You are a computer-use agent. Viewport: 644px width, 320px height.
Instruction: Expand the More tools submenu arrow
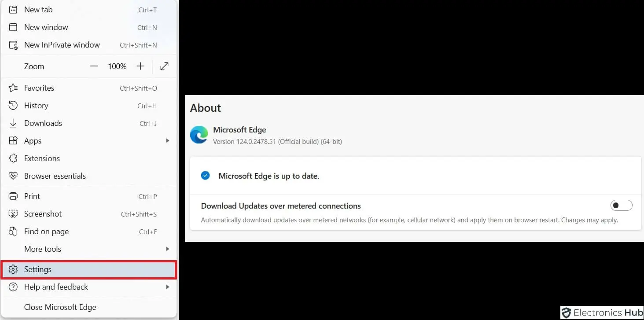(x=167, y=249)
